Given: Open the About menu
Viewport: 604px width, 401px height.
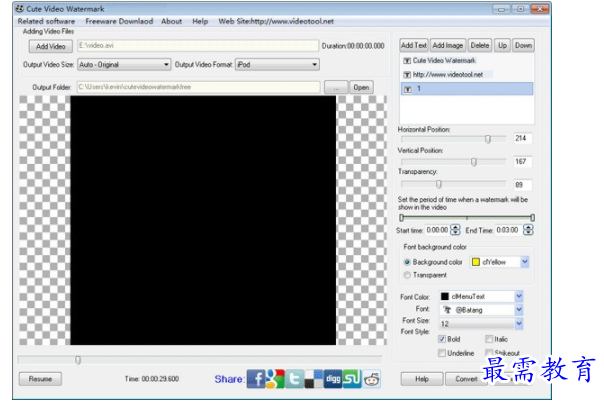Looking at the screenshot, I should click(171, 21).
